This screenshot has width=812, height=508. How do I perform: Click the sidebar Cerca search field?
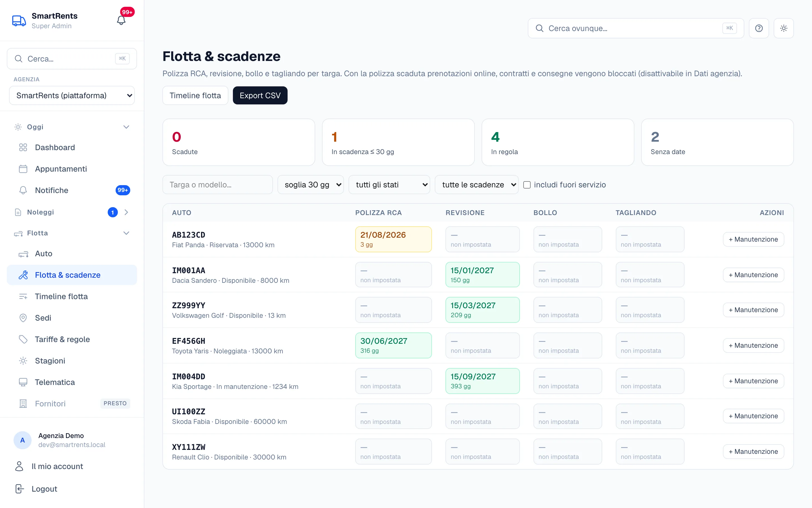pos(72,59)
